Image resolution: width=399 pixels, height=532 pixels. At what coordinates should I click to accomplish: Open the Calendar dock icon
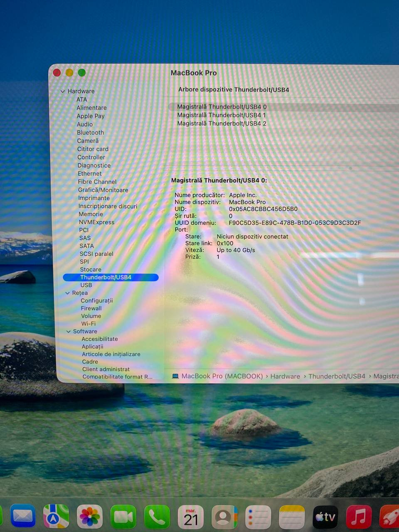(x=191, y=517)
